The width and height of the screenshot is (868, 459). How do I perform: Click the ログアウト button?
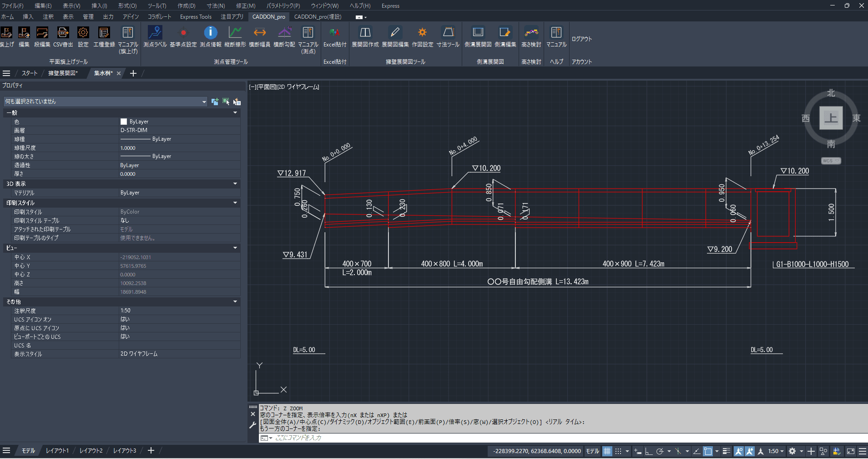[581, 39]
